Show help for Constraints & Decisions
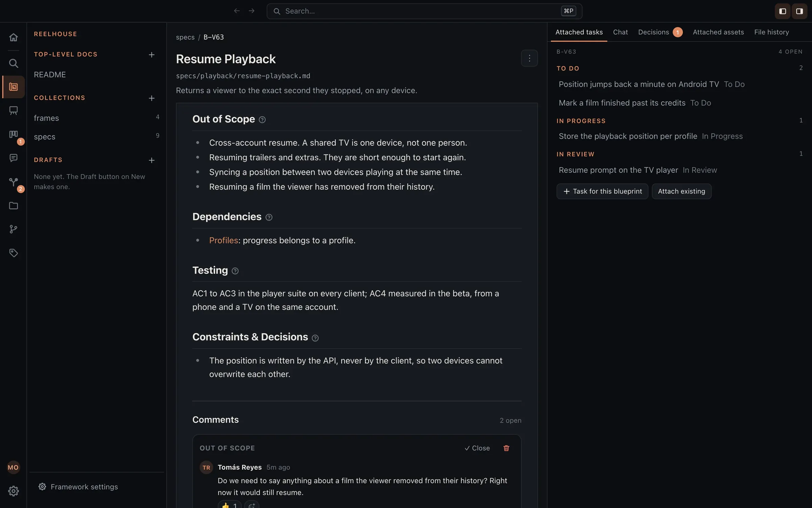812x508 pixels. tap(315, 338)
